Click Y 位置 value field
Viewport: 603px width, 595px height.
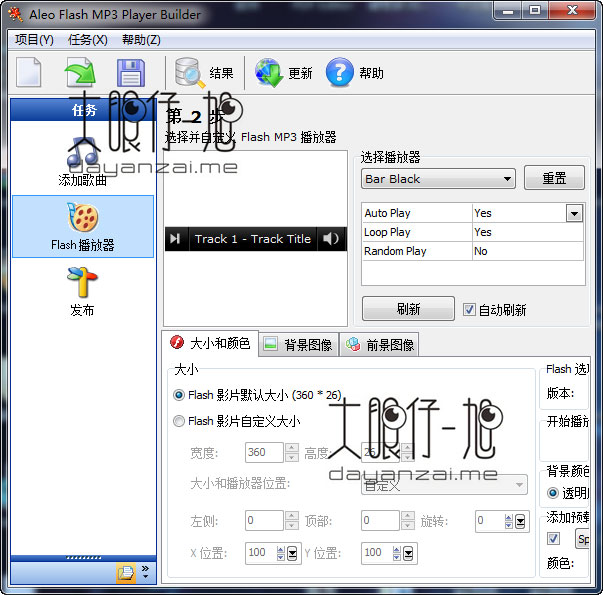pyautogui.click(x=376, y=553)
